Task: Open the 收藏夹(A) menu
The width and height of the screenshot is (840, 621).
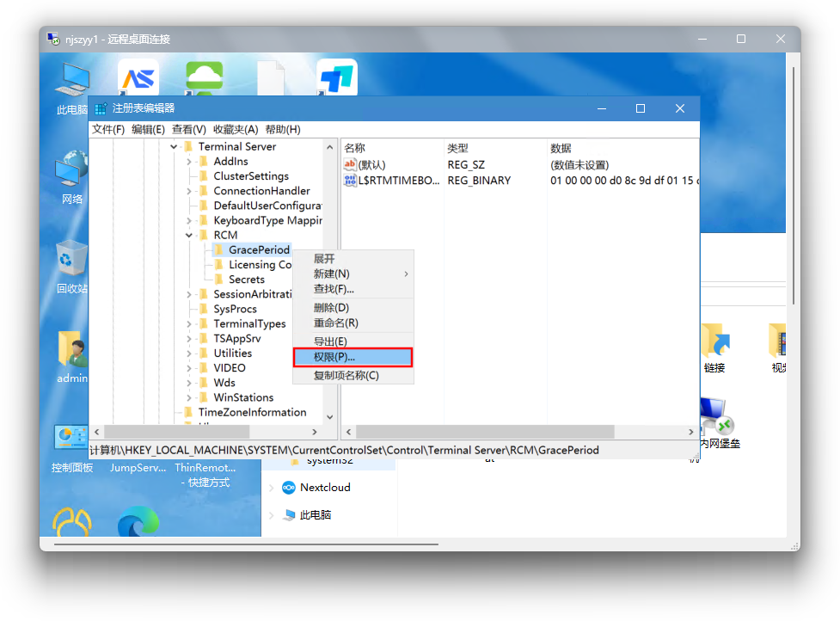Action: [x=235, y=129]
